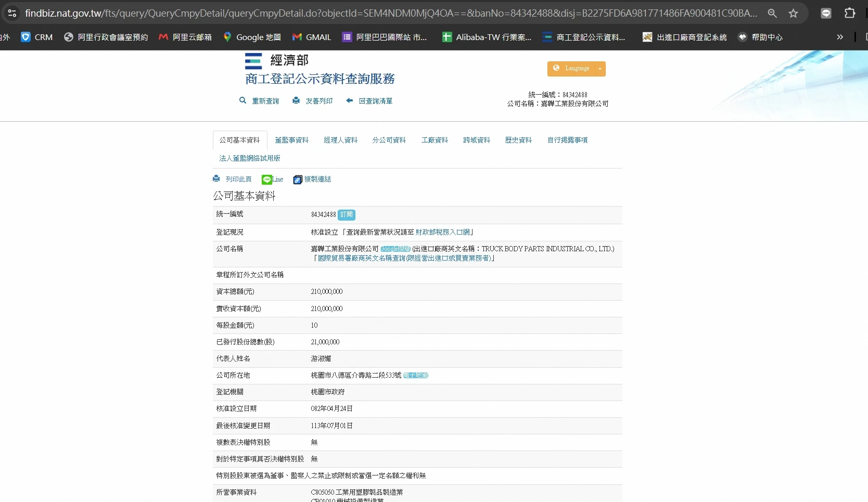
Task: Select the 歷史資料 tab
Action: [518, 140]
